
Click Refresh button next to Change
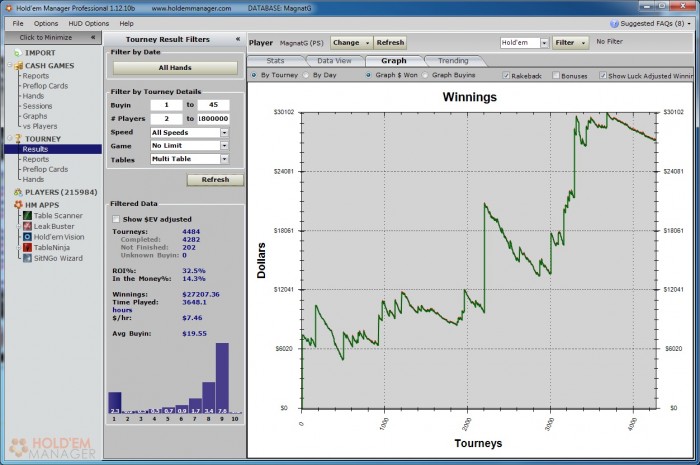click(x=390, y=43)
